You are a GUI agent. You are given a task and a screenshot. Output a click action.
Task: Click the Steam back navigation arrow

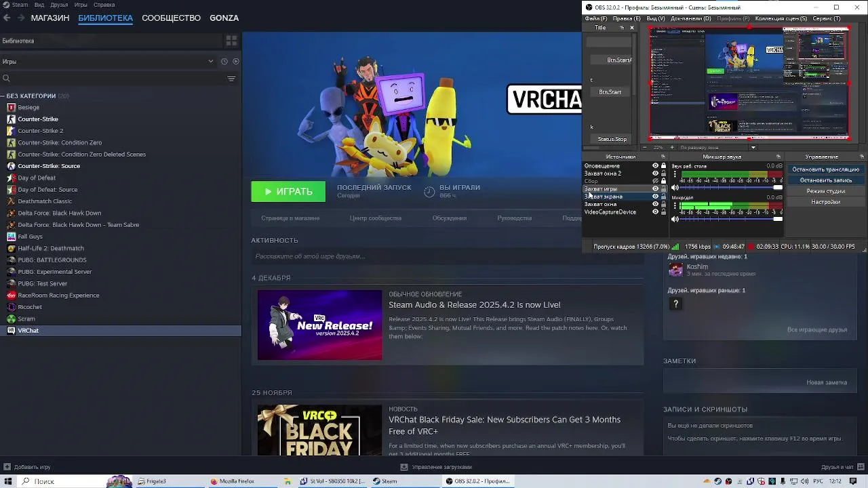7,18
